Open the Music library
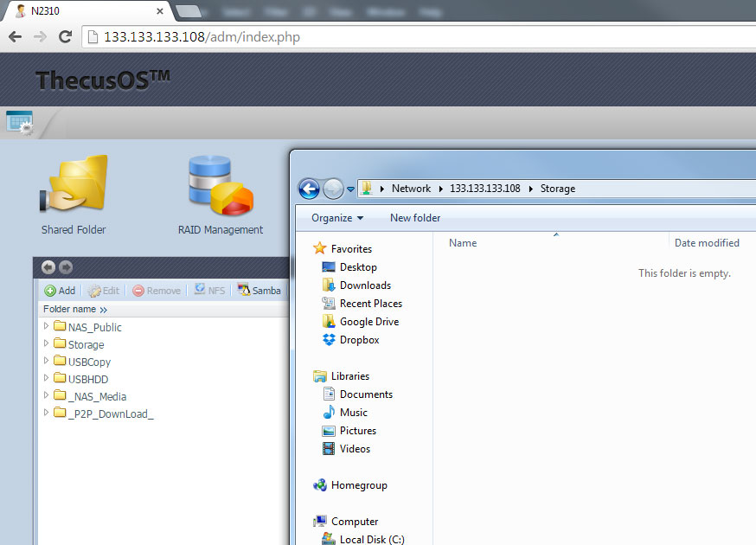This screenshot has width=756, height=545. coord(345,413)
